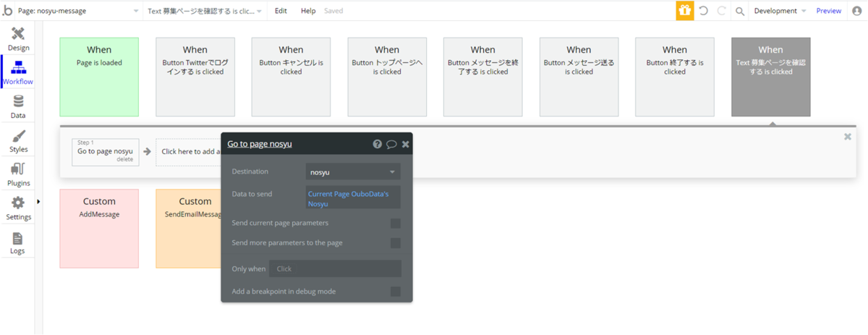Open help question mark in action popup
The height and width of the screenshot is (335, 868).
click(x=377, y=144)
